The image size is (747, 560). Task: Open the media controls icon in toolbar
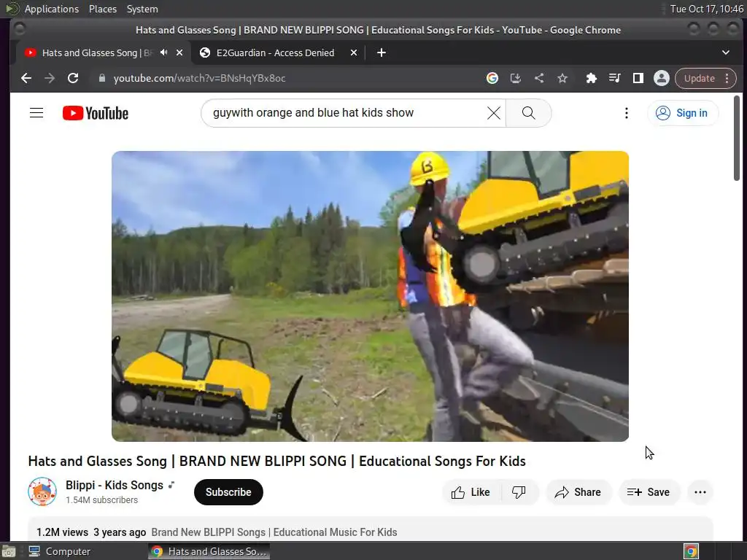click(614, 78)
